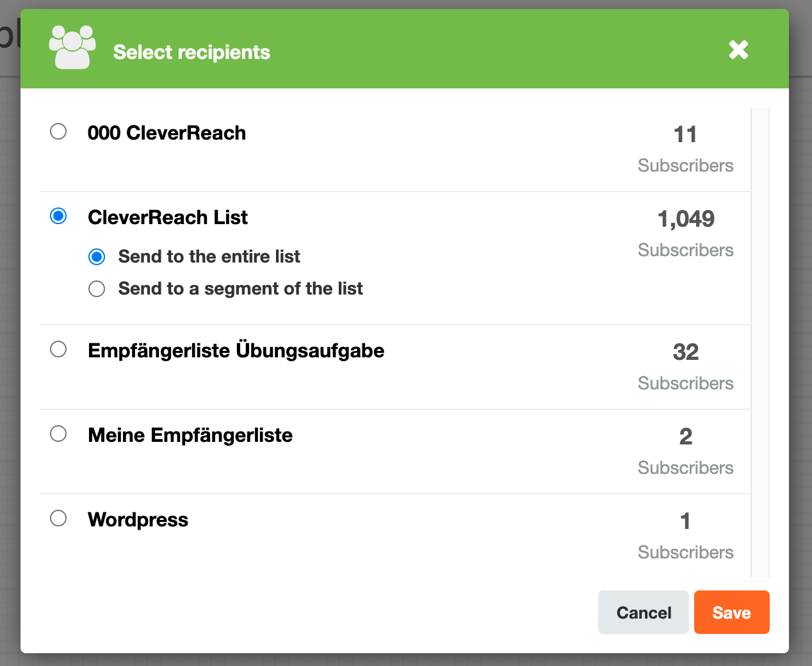Click the 000 CleverReach list name
This screenshot has height=666, width=812.
pos(167,133)
